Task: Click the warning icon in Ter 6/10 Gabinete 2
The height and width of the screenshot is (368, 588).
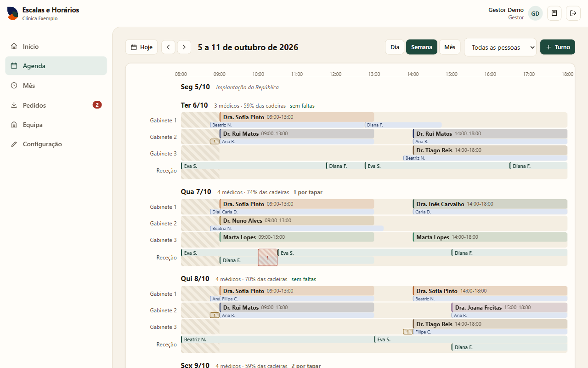Action: (215, 142)
